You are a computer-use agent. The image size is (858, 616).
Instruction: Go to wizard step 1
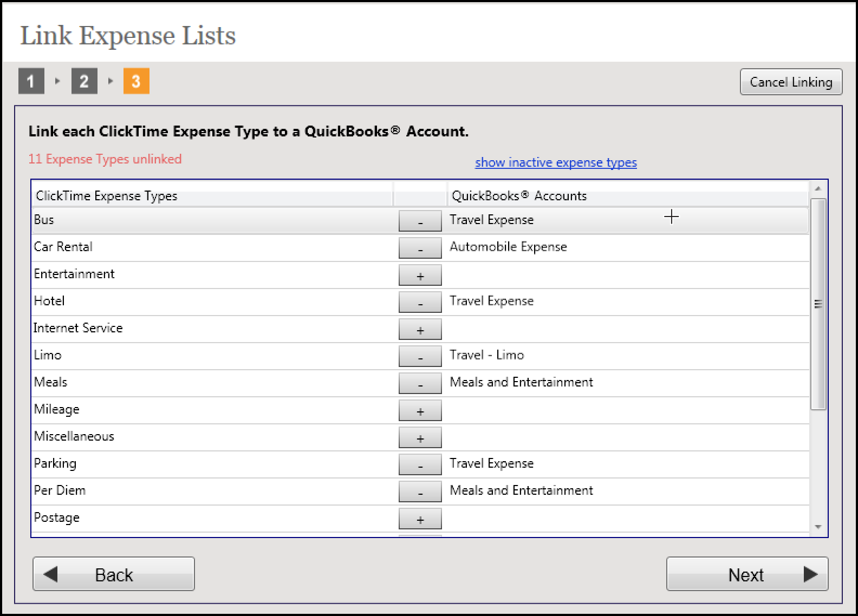(31, 81)
